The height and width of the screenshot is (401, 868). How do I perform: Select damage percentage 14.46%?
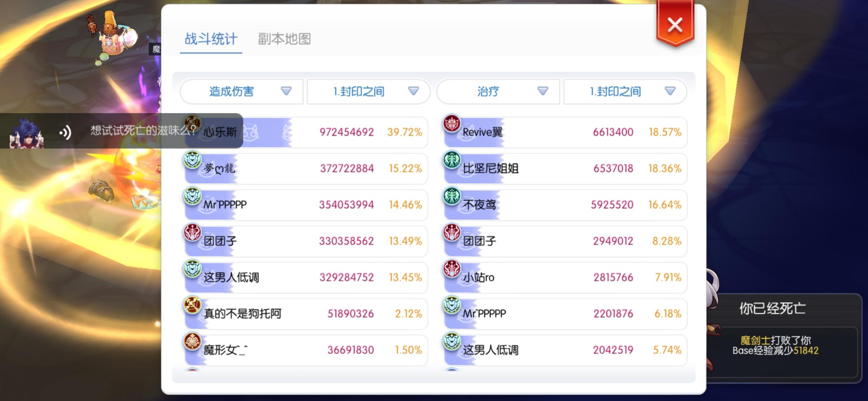click(x=405, y=205)
